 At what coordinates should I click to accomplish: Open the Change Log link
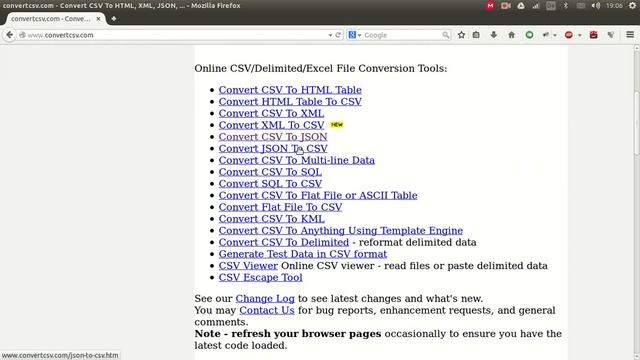point(265,298)
